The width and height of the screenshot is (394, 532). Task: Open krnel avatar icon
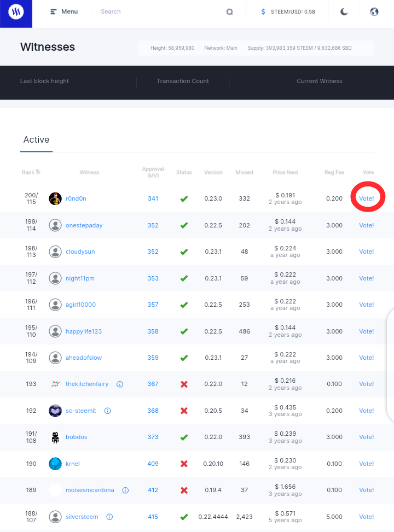[55, 464]
